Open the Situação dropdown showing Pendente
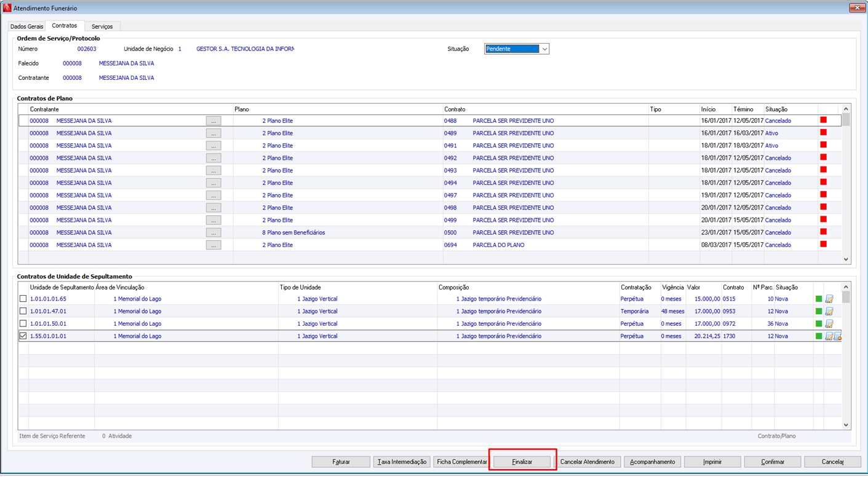The width and height of the screenshot is (868, 477). coord(517,49)
